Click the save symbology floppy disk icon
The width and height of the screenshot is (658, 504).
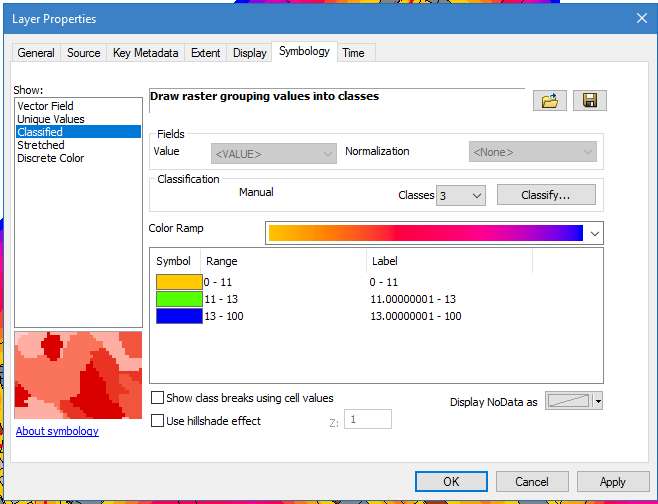tap(589, 101)
